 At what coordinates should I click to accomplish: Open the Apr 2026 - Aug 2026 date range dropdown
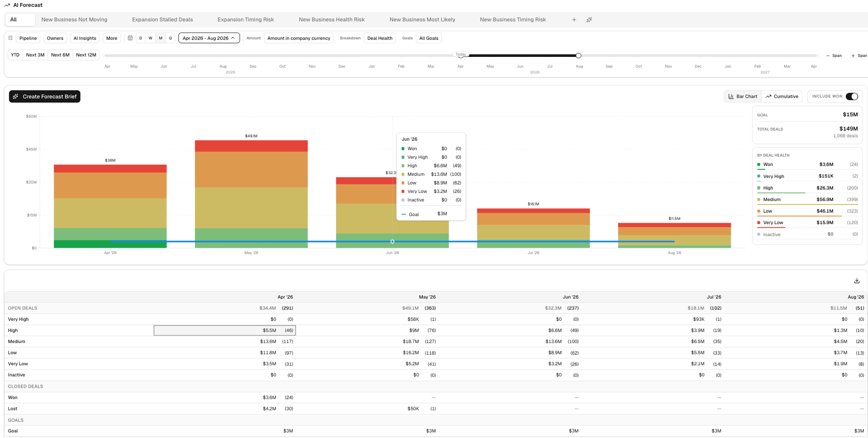click(x=209, y=38)
